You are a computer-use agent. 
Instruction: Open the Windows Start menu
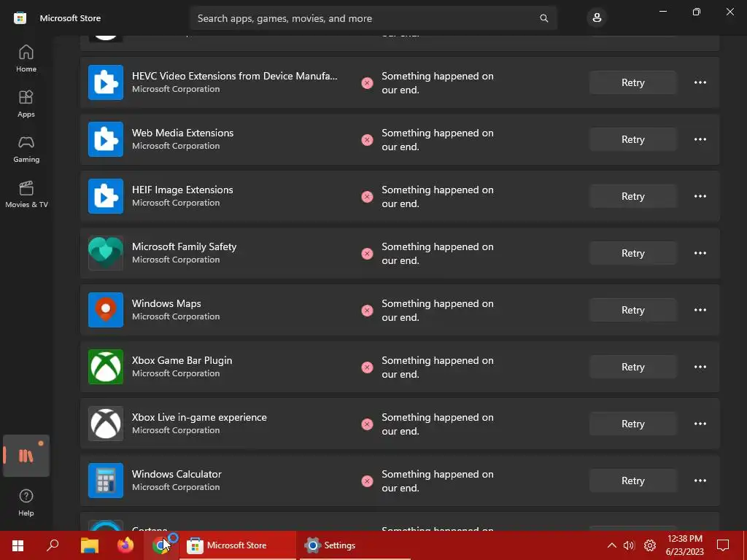pos(18,545)
